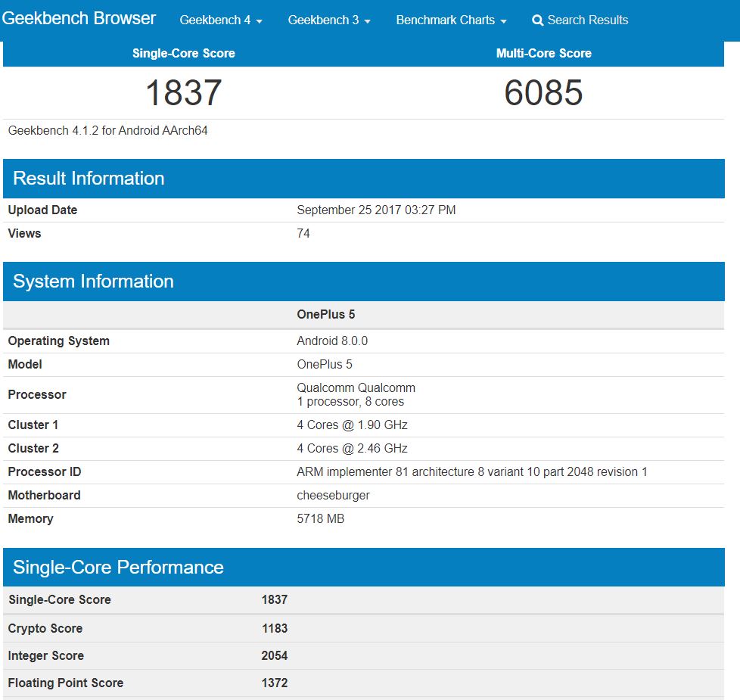Select '4 Cores @ 2.46 GHz' value

coord(352,449)
